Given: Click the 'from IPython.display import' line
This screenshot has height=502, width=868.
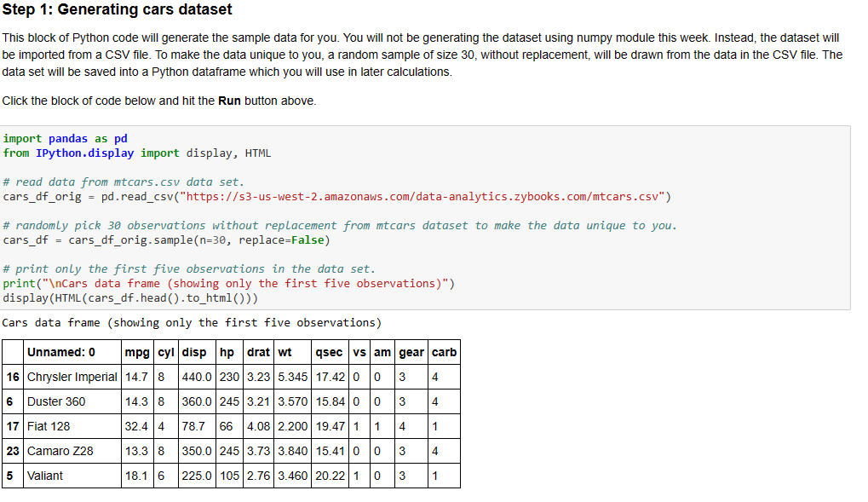Looking at the screenshot, I should (137, 153).
